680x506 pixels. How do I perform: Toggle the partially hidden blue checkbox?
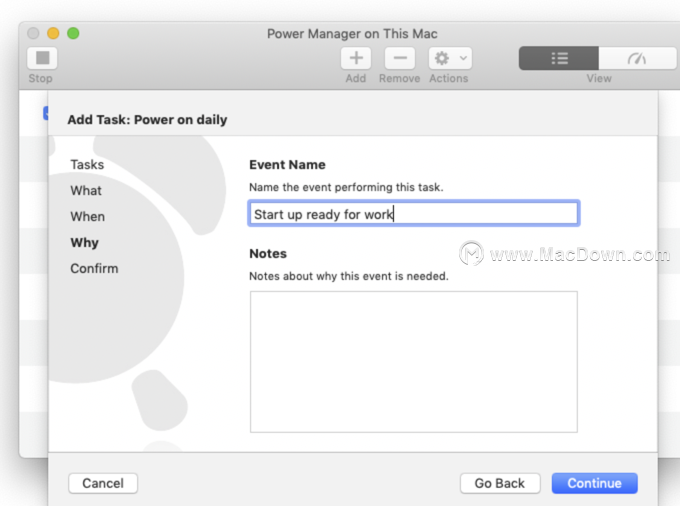[46, 113]
